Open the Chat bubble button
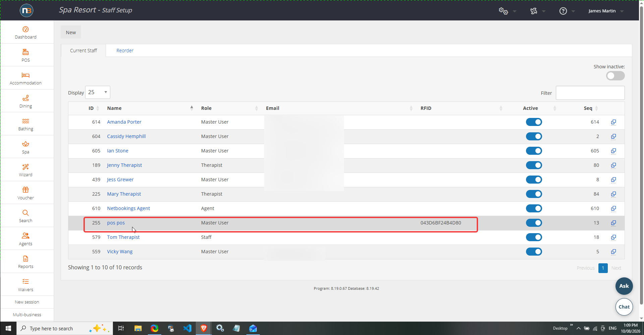The height and width of the screenshot is (335, 644). (624, 307)
